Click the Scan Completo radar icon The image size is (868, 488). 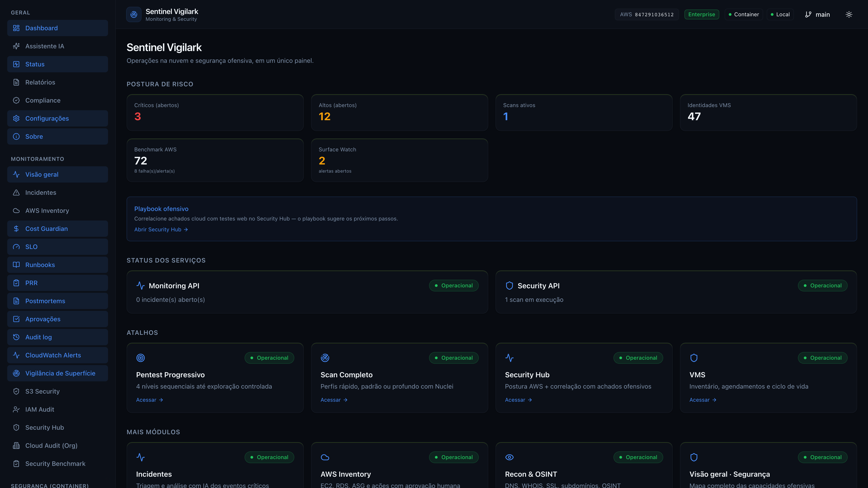tap(325, 358)
